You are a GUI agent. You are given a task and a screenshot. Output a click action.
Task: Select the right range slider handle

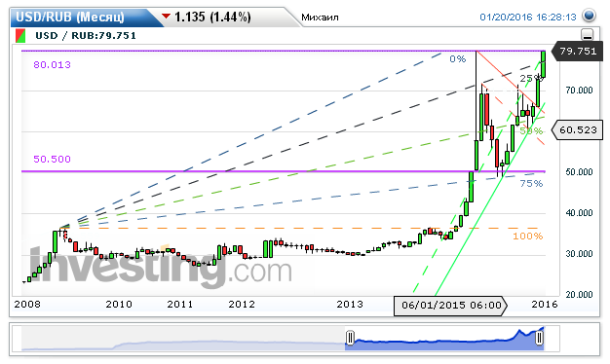[x=539, y=338]
